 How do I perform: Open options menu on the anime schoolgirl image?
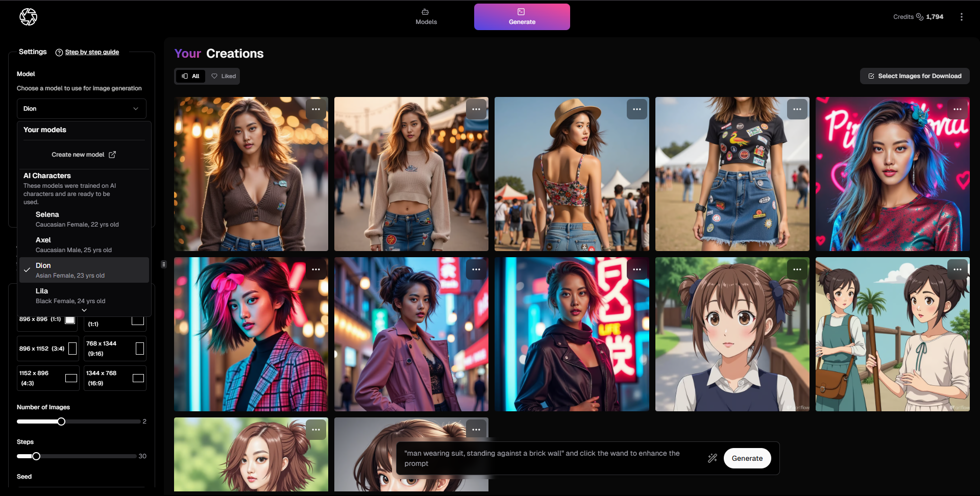coord(798,269)
